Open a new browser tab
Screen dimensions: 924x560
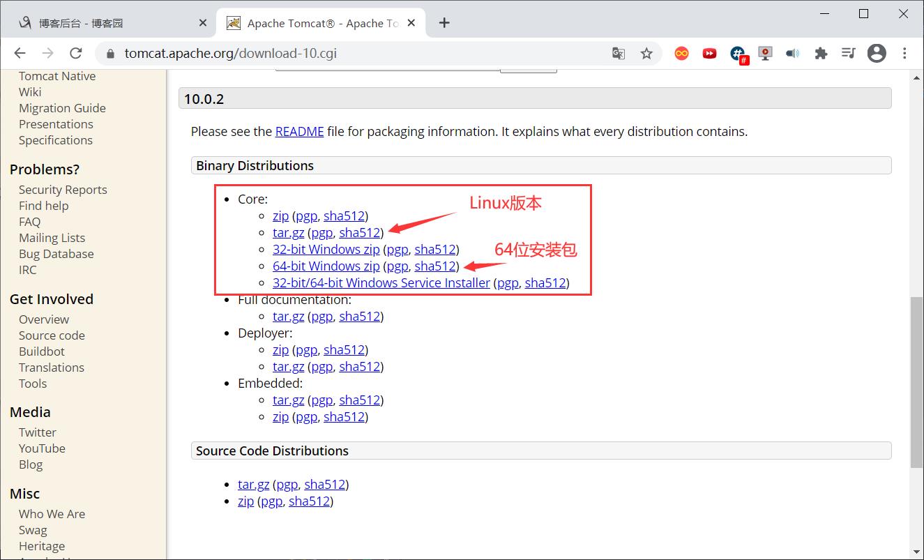pos(444,23)
